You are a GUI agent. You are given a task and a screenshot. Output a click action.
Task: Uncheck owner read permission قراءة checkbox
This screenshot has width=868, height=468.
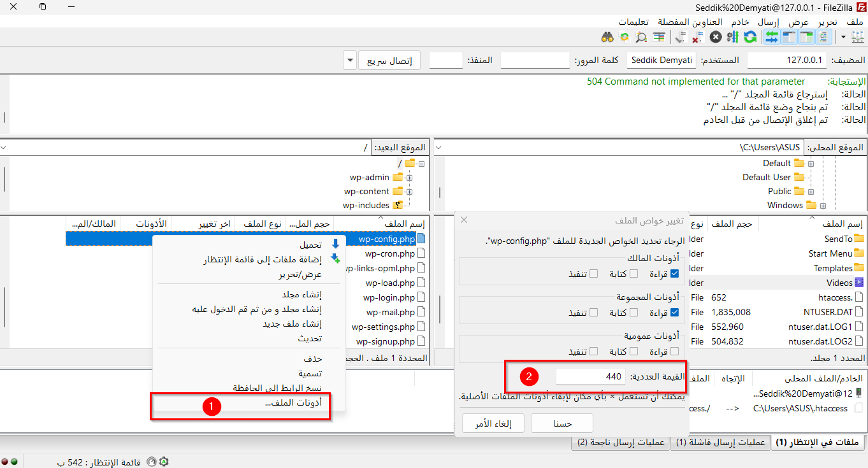674,274
